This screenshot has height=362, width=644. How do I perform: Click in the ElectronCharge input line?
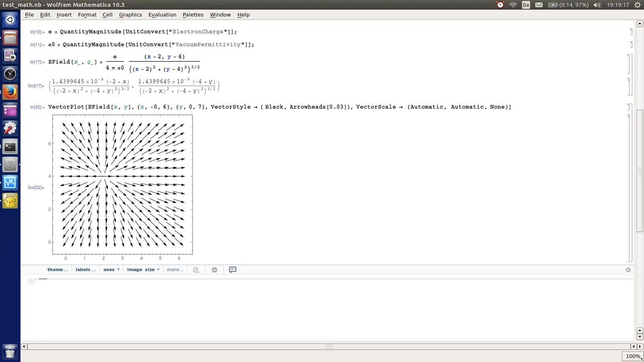(142, 32)
